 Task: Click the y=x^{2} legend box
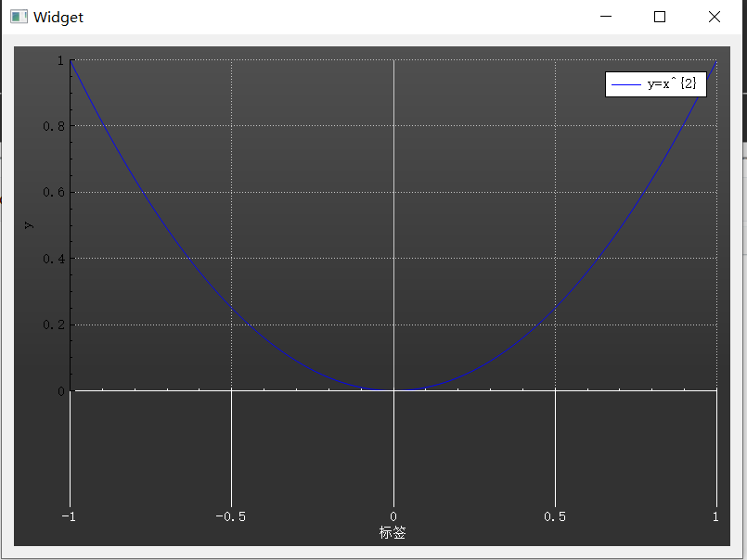click(x=655, y=84)
